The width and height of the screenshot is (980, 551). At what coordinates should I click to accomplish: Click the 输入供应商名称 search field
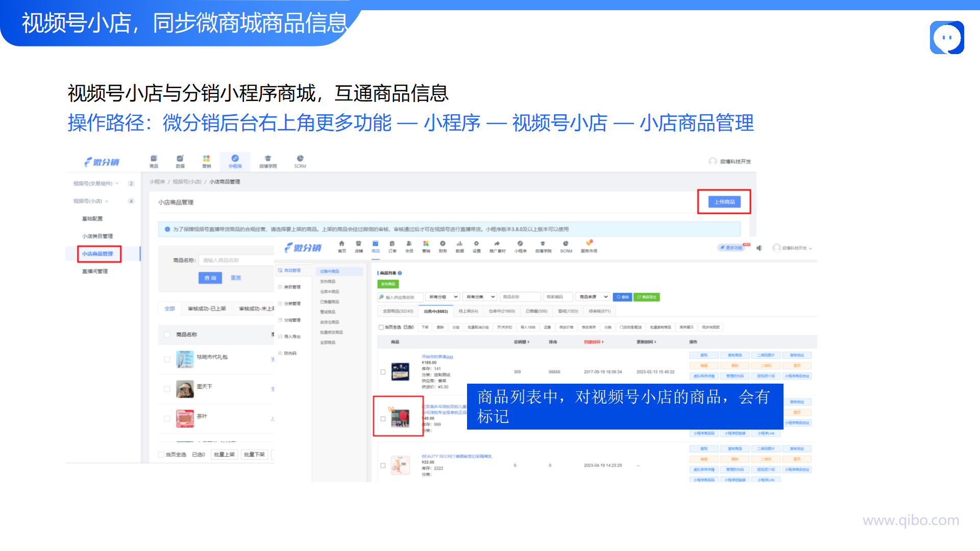point(401,297)
